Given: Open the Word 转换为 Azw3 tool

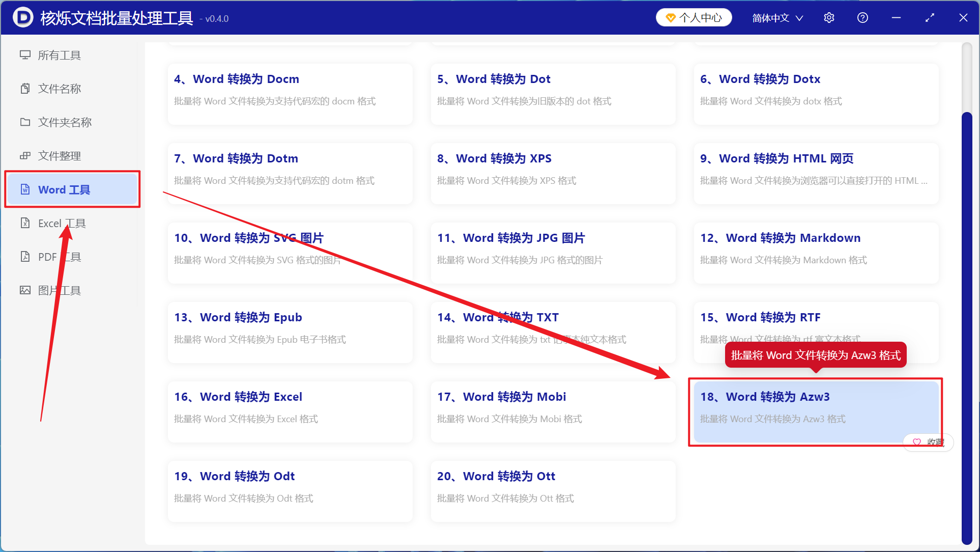Looking at the screenshot, I should click(816, 412).
